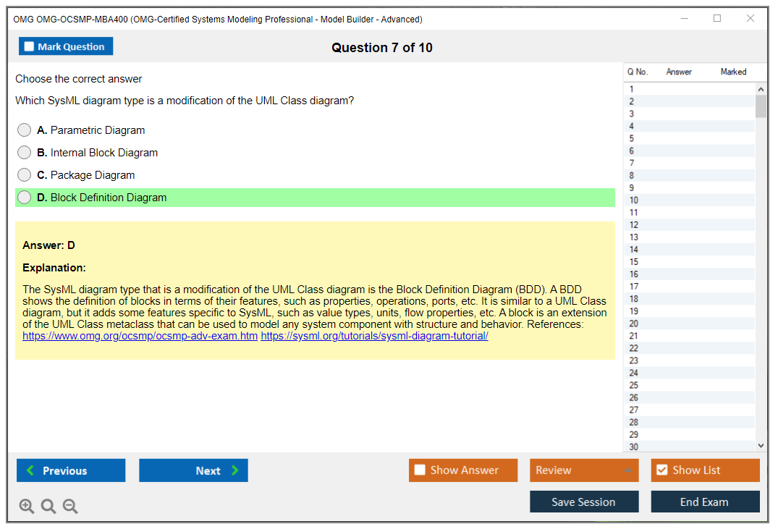This screenshot has width=778, height=532.
Task: Click the End Exam button
Action: (704, 502)
